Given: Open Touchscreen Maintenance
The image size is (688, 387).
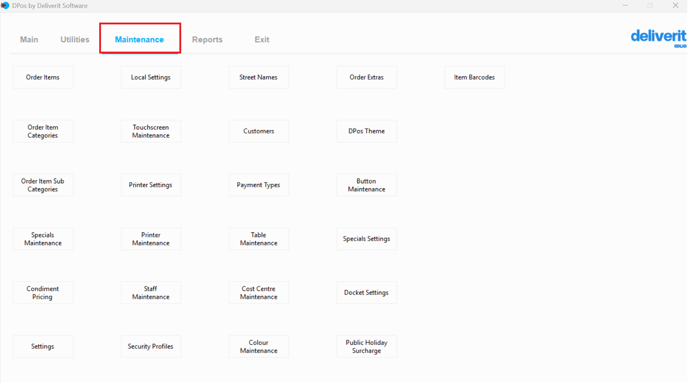Looking at the screenshot, I should click(151, 131).
